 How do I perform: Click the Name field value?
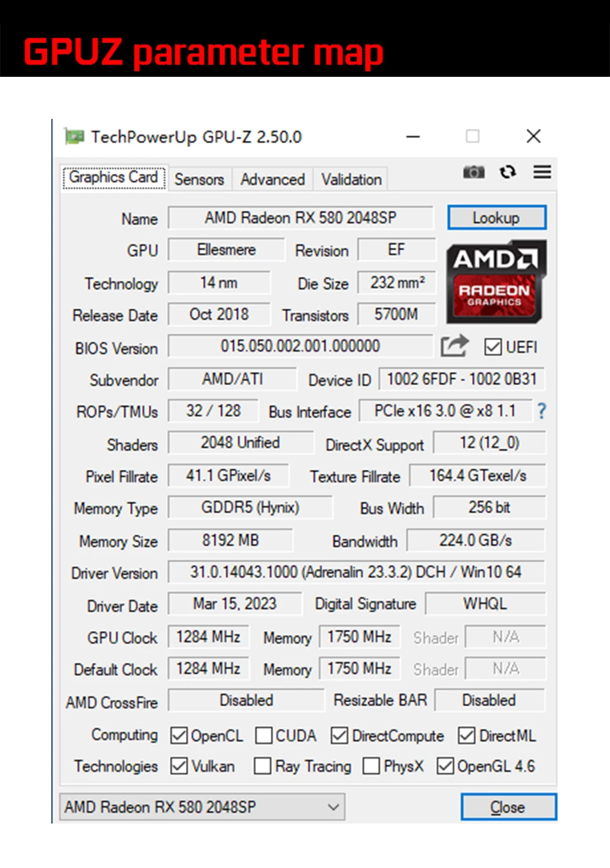301,218
